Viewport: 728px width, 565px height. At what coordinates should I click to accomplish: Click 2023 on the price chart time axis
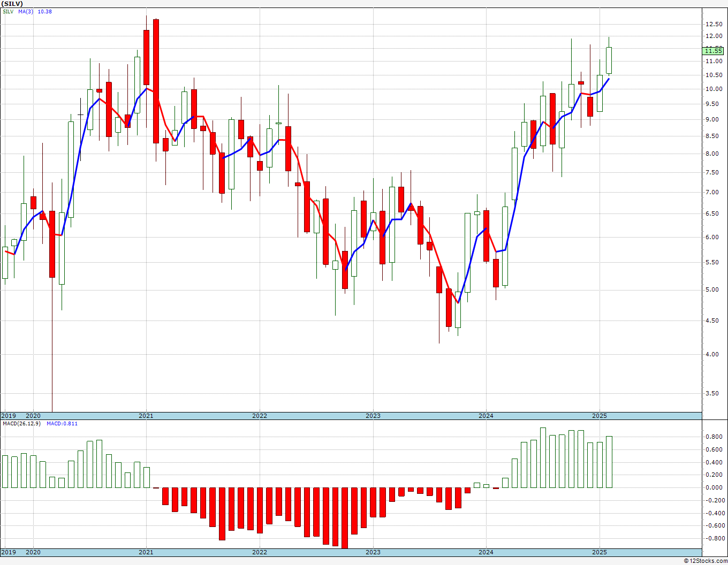pos(373,416)
